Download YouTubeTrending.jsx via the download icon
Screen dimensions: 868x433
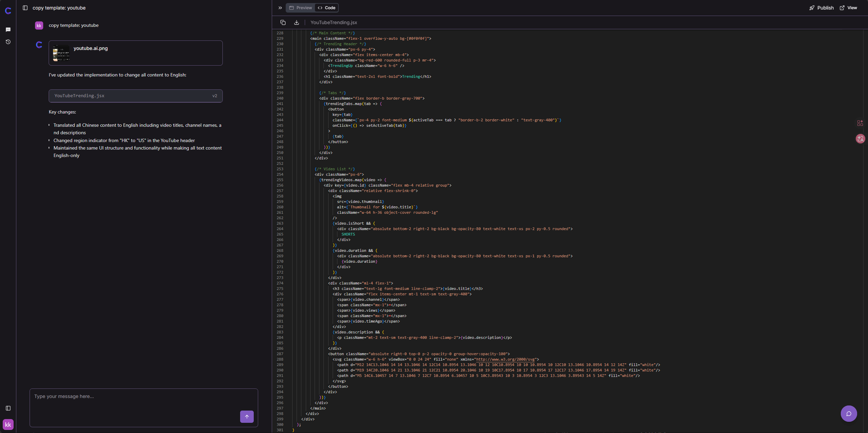[x=296, y=22]
